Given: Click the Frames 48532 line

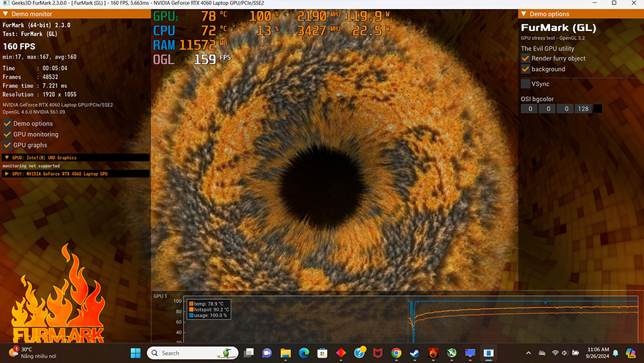Looking at the screenshot, I should coord(30,77).
